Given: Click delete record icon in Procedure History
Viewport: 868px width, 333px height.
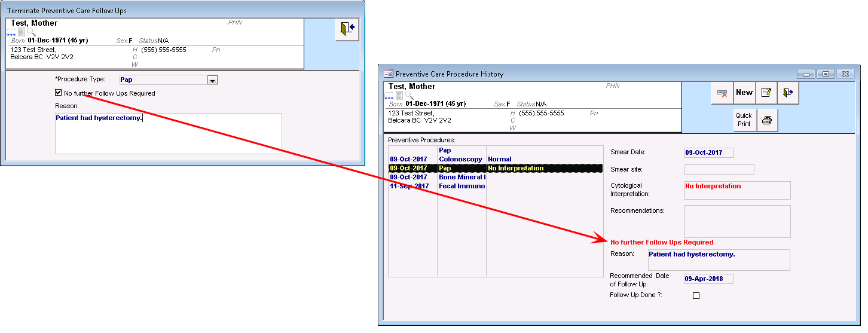Looking at the screenshot, I should (722, 93).
